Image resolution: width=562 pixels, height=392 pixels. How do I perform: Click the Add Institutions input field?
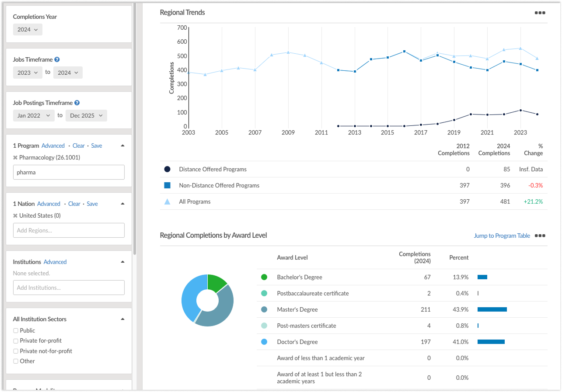(69, 288)
